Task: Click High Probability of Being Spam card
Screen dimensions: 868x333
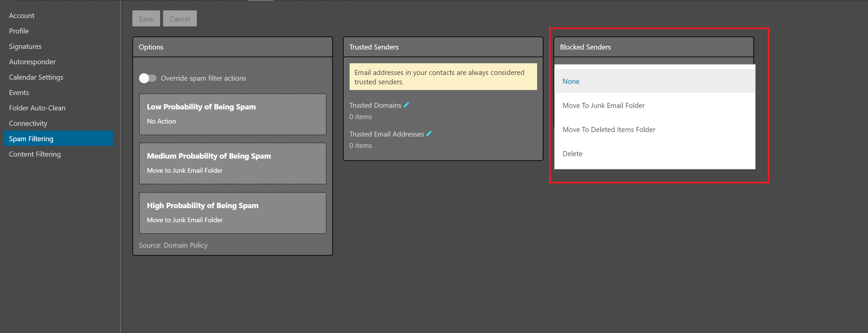Action: 233,213
